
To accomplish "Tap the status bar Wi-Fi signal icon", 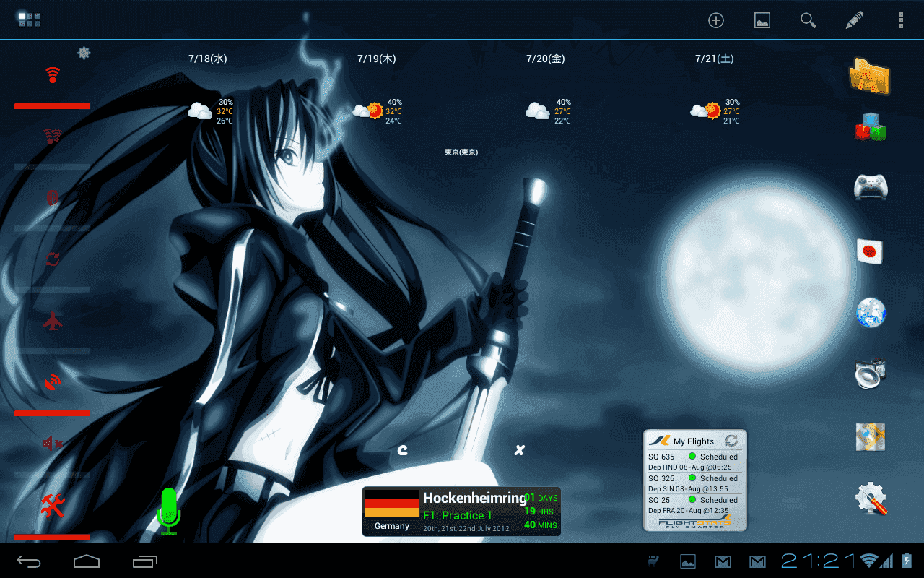I will click(x=869, y=561).
